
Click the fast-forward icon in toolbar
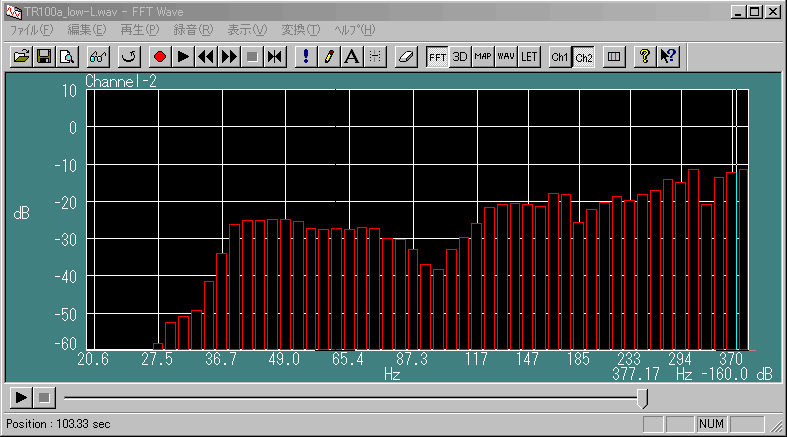tap(229, 57)
